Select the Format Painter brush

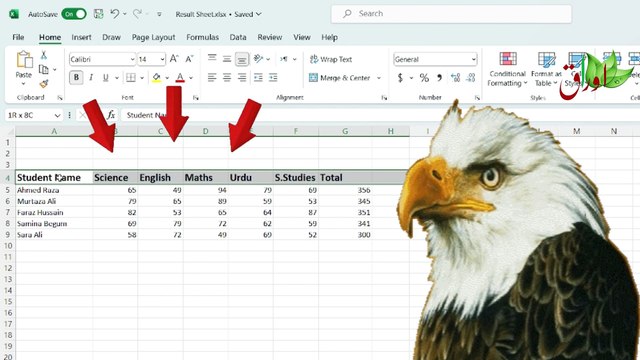click(x=44, y=84)
